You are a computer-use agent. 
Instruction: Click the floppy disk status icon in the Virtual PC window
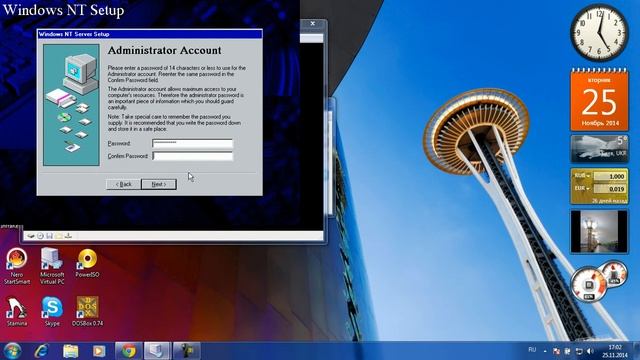click(49, 236)
